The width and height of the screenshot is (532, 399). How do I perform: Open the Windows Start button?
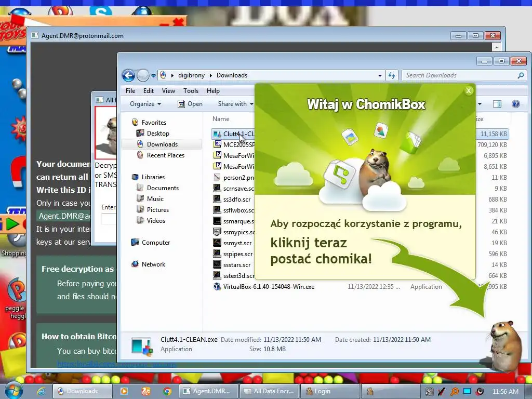coord(14,390)
